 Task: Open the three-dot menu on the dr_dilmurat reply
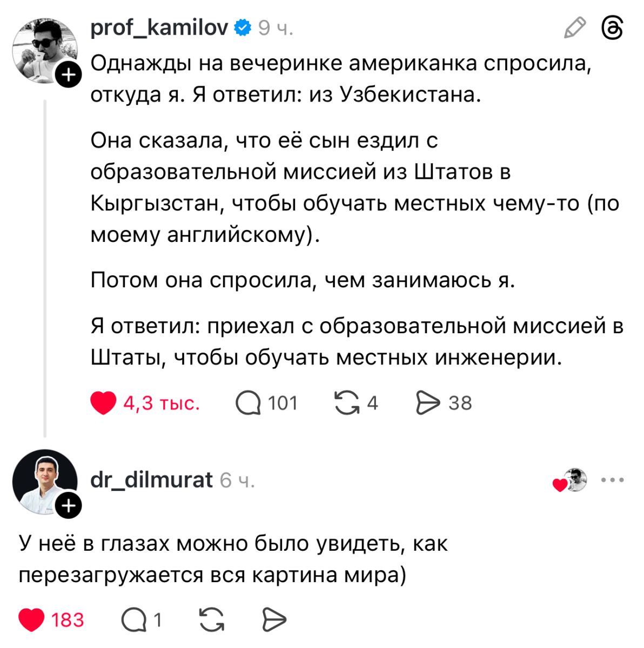tap(612, 480)
